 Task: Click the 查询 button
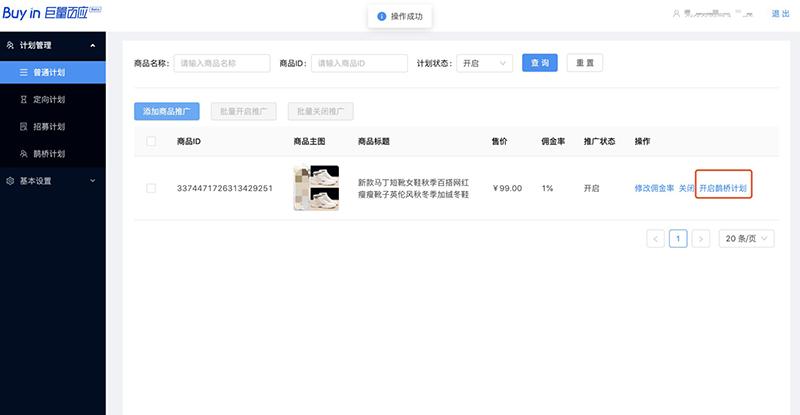540,63
